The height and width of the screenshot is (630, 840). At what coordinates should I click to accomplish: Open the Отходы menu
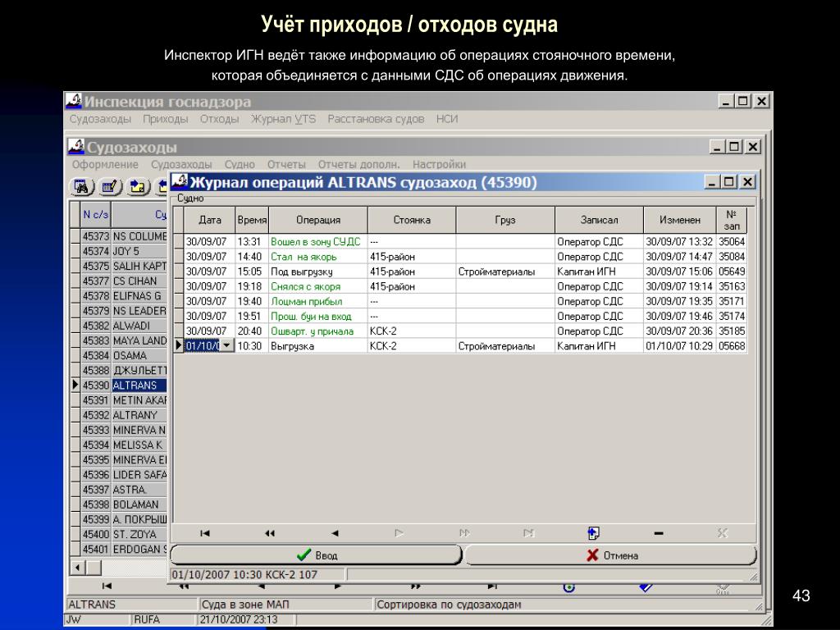tap(219, 119)
